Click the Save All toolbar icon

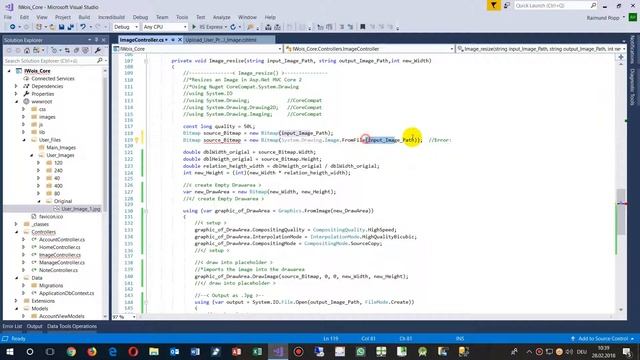[71, 27]
